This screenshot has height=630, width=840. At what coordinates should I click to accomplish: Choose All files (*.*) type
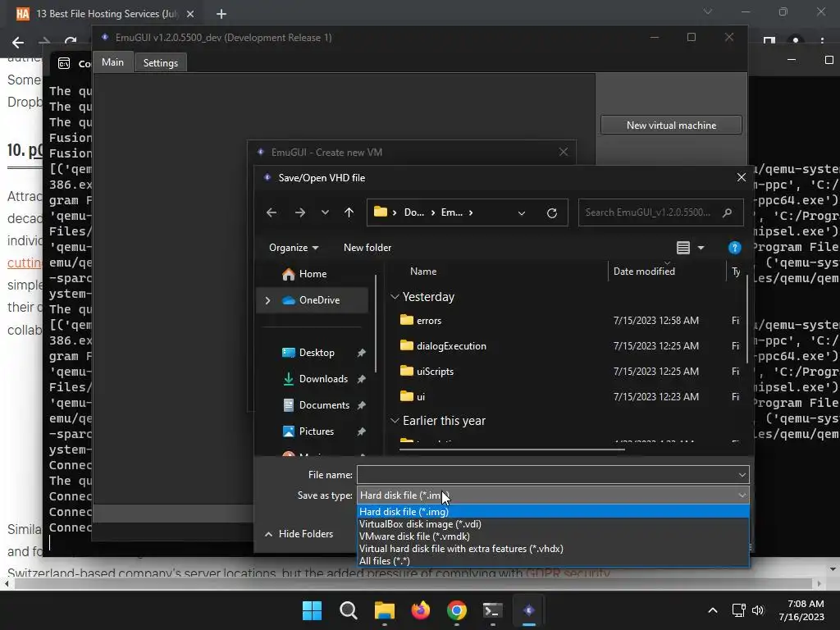553,561
